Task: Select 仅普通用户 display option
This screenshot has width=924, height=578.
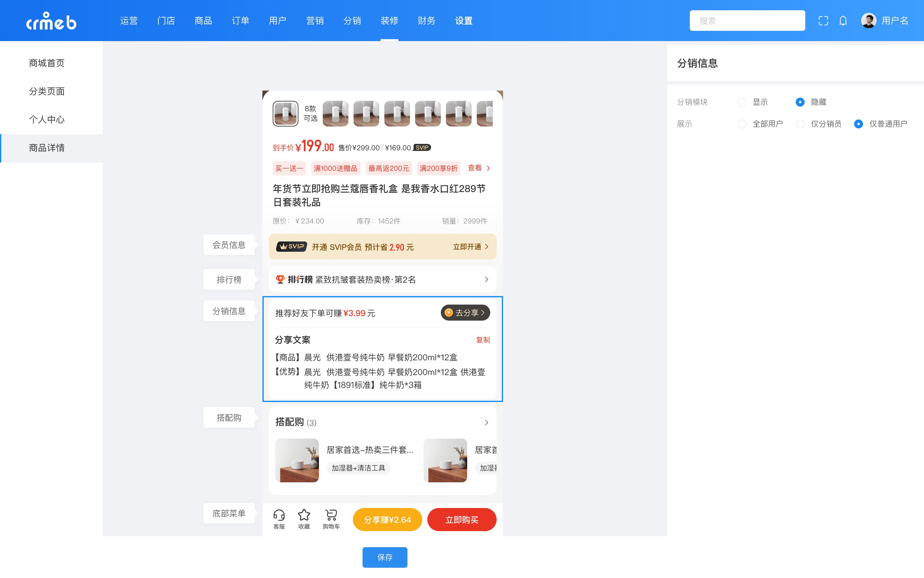Action: (858, 124)
